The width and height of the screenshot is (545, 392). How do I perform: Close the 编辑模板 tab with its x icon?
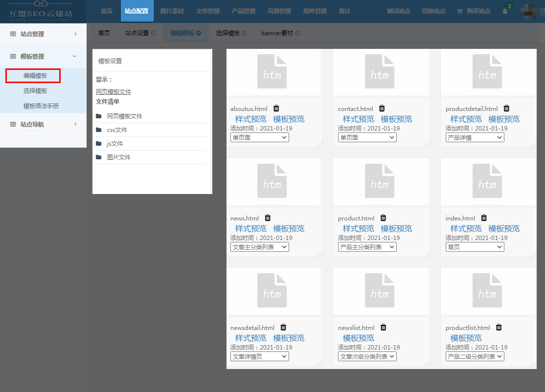(198, 33)
